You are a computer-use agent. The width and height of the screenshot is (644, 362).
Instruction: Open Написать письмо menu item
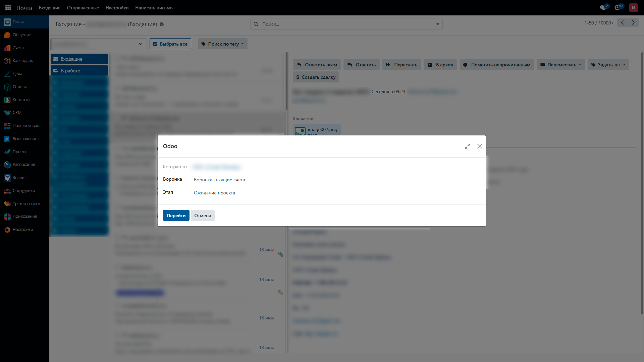pyautogui.click(x=154, y=8)
